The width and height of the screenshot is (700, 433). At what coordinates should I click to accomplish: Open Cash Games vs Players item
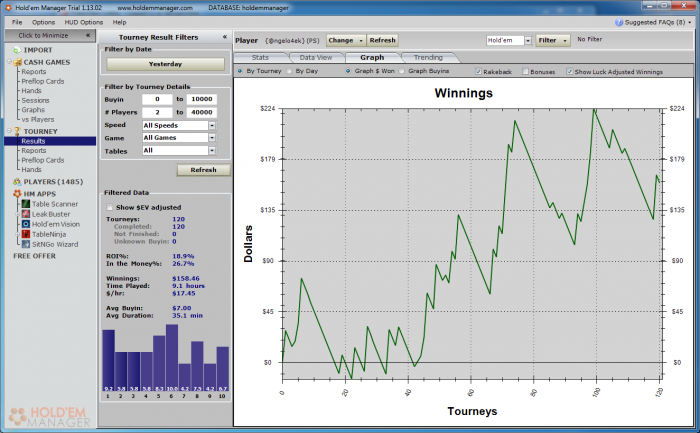click(x=38, y=120)
